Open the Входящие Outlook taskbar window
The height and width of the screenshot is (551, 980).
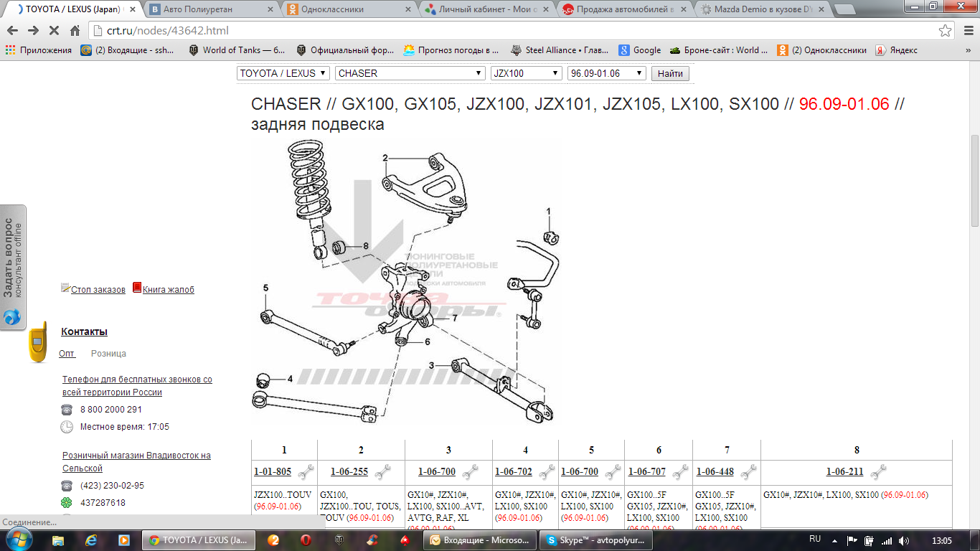click(x=481, y=540)
